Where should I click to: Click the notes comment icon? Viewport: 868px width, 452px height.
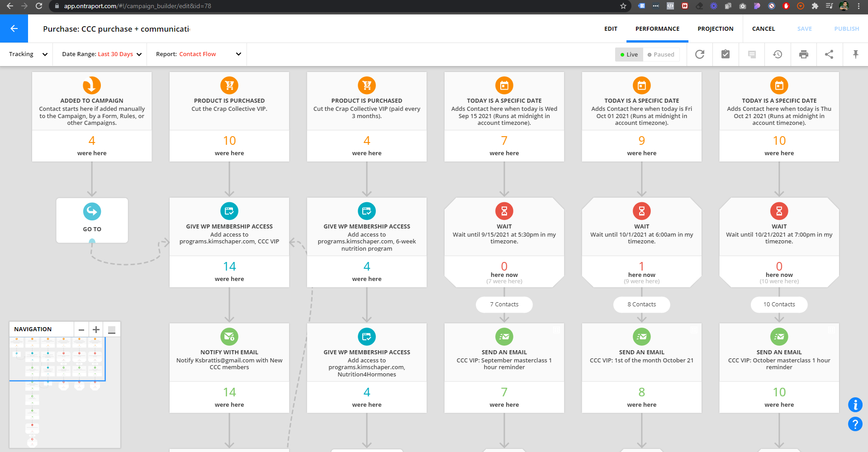pyautogui.click(x=752, y=54)
